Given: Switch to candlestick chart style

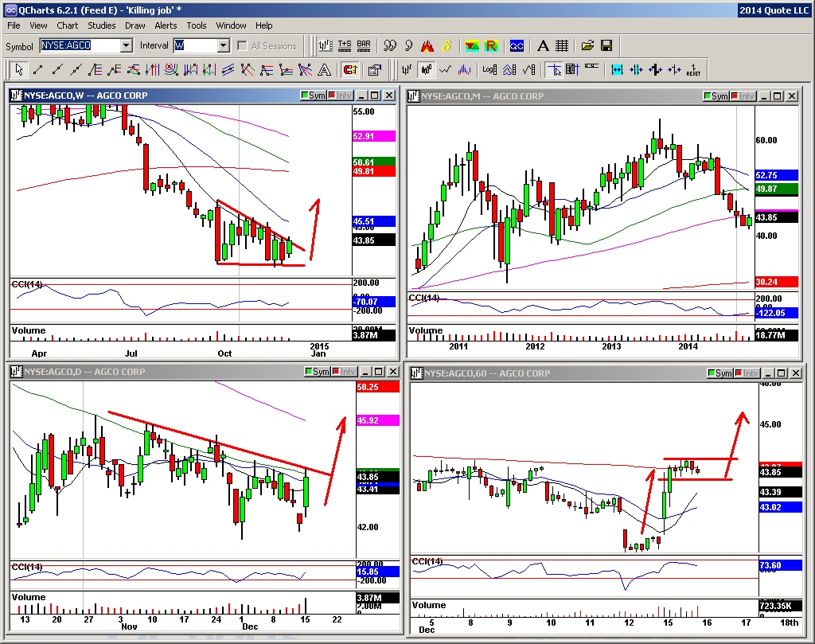Looking at the screenshot, I should (427, 69).
